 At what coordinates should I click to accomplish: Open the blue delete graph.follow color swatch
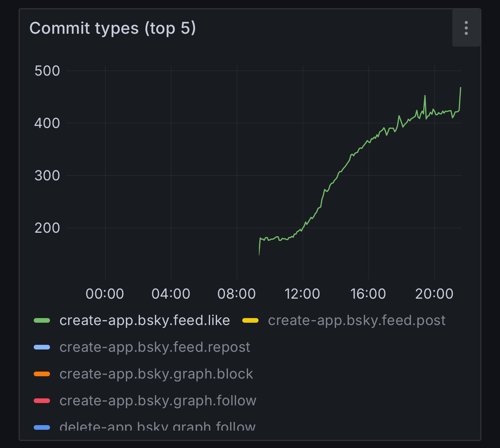tap(42, 427)
